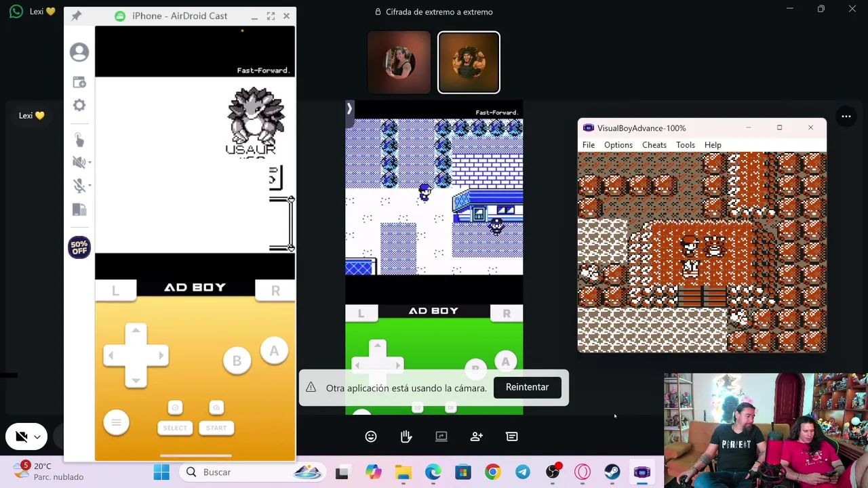The width and height of the screenshot is (868, 488).
Task: Tap START on the yellow emulator
Action: tap(216, 428)
